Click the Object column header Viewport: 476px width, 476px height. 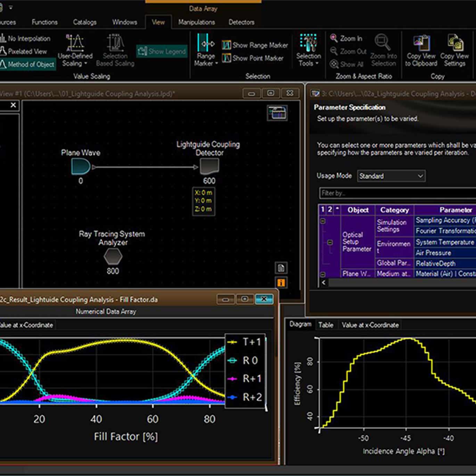coord(358,210)
